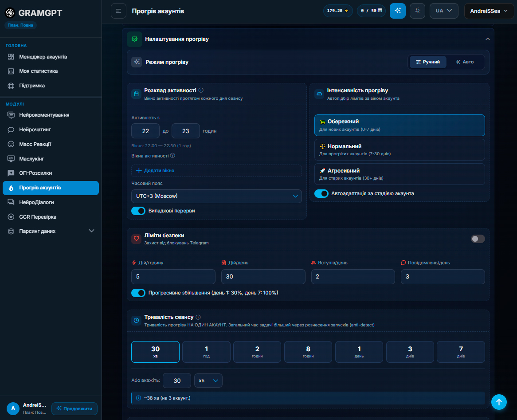Toggle the sidebar collapse menu icon
The width and height of the screenshot is (517, 420).
click(118, 11)
